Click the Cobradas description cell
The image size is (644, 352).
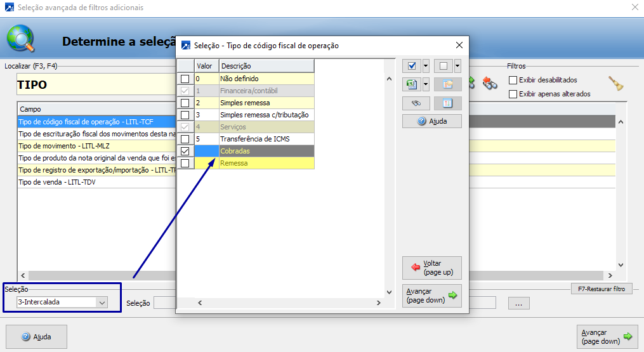(266, 151)
